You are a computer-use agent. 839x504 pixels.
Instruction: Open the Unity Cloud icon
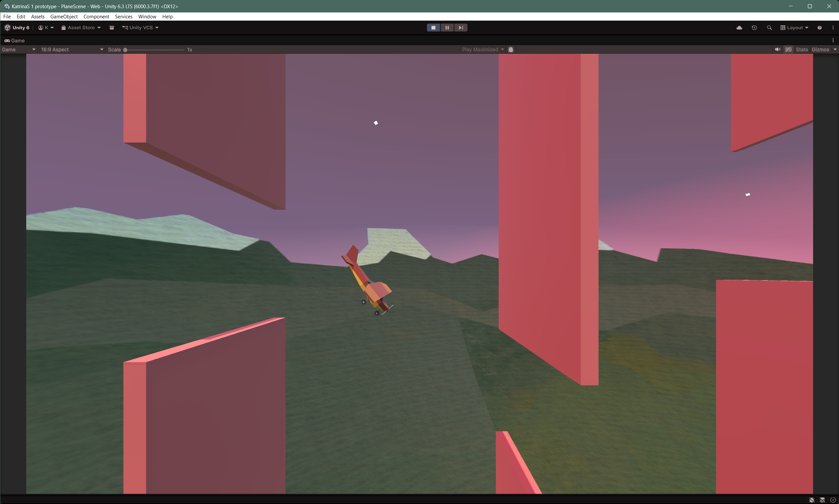click(x=739, y=28)
